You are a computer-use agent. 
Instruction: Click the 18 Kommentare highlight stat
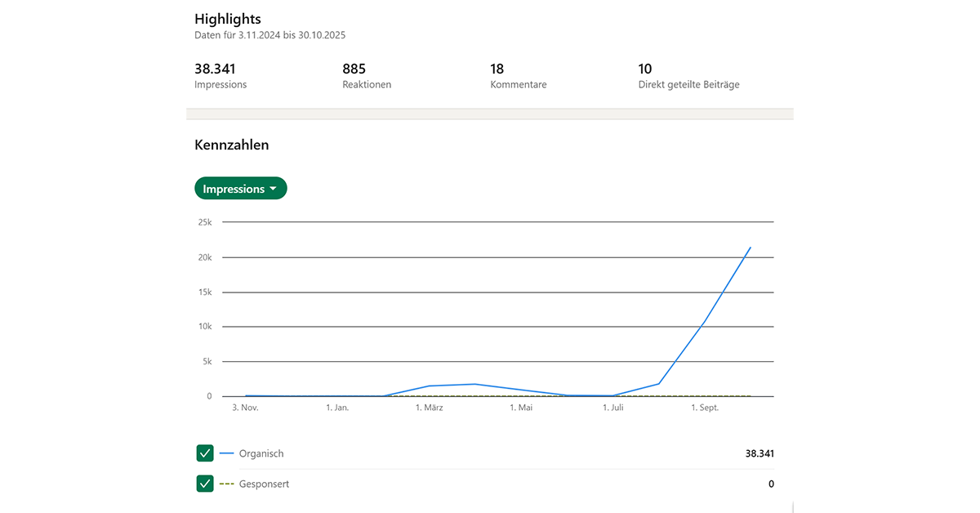pyautogui.click(x=518, y=75)
